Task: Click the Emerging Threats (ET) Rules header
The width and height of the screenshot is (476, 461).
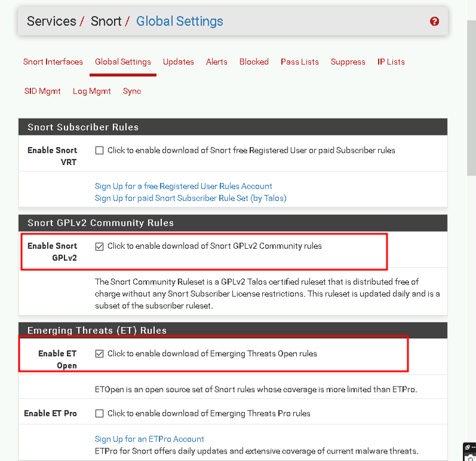Action: coord(233,330)
